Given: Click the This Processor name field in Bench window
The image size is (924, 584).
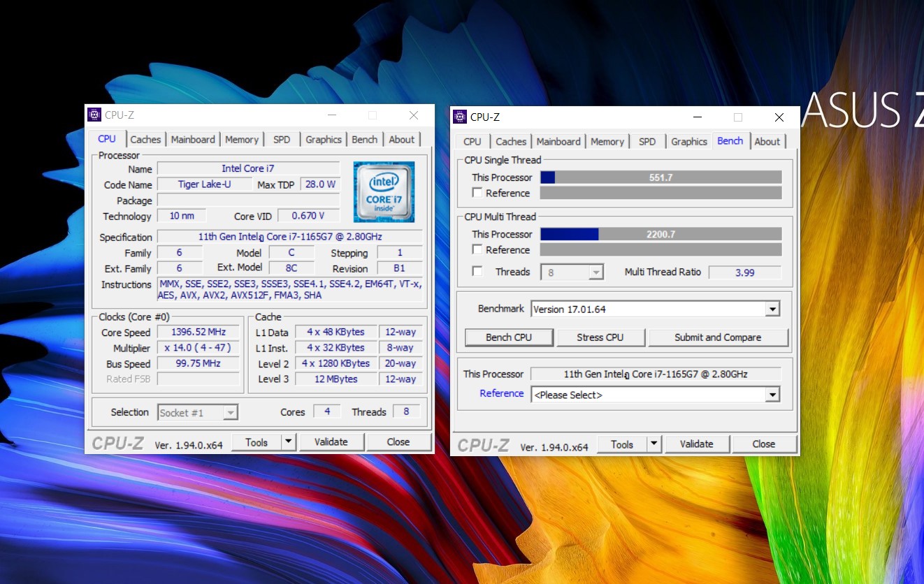Looking at the screenshot, I should (x=655, y=374).
